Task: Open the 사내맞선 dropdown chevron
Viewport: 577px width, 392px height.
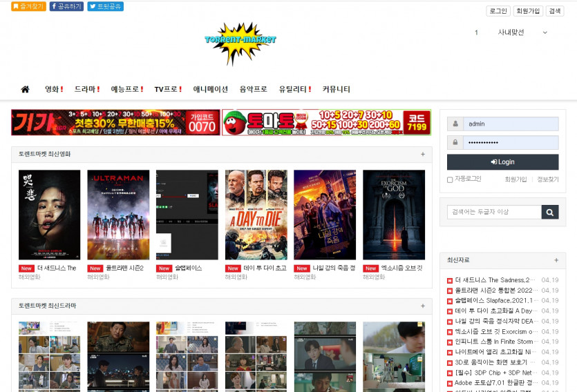Action: (545, 32)
